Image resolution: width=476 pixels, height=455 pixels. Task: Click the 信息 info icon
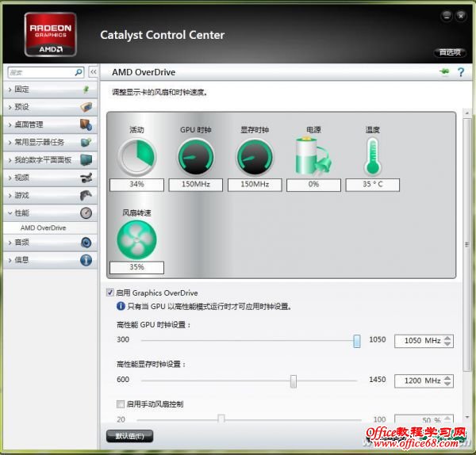tap(86, 260)
